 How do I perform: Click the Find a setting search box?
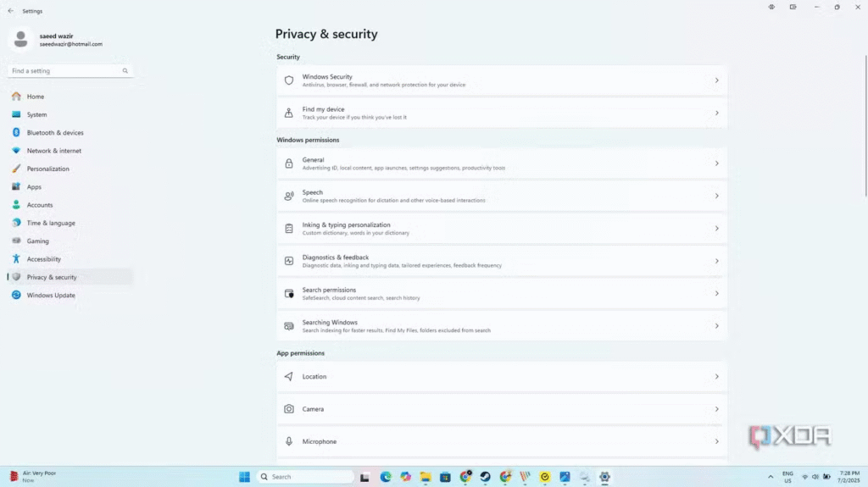tap(70, 71)
